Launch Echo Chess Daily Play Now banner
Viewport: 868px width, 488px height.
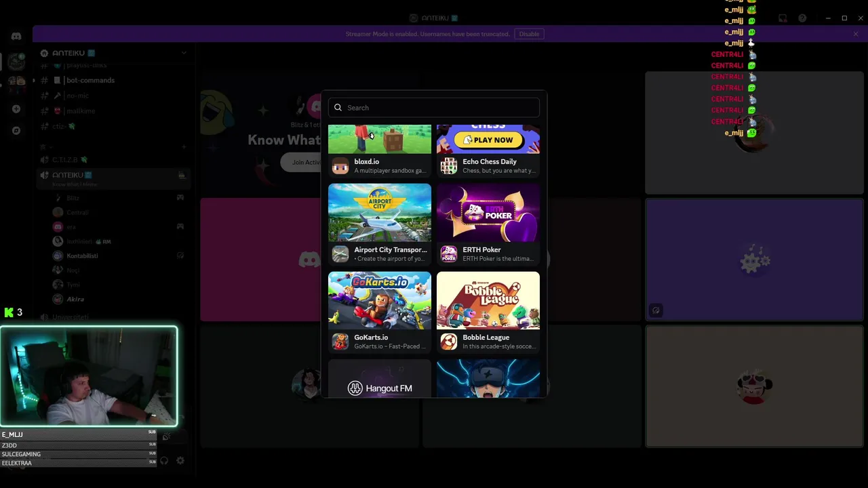[x=488, y=139]
